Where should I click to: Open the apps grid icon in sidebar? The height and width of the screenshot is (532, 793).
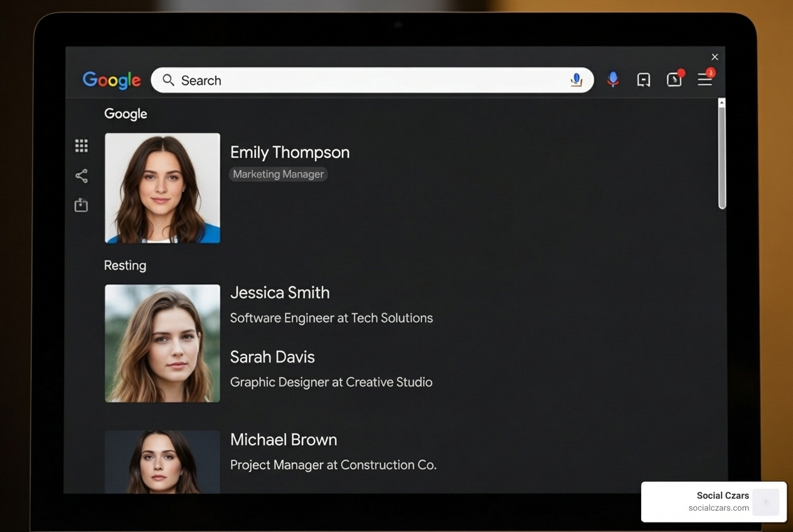82,146
